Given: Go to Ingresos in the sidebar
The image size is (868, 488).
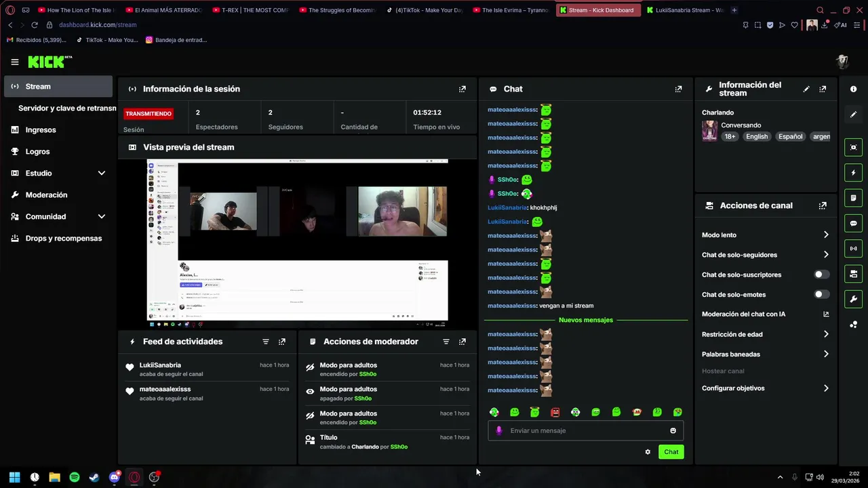Looking at the screenshot, I should click(x=58, y=129).
